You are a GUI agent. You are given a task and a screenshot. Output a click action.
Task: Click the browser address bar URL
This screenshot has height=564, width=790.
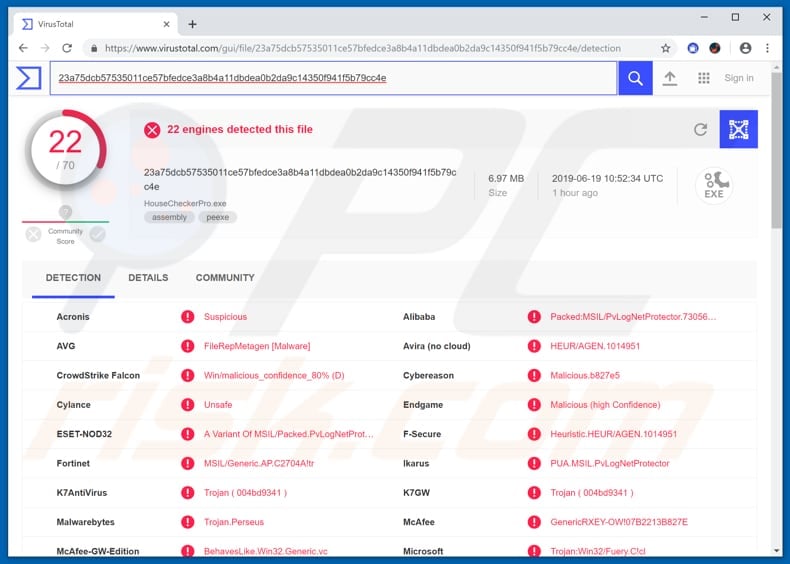pyautogui.click(x=363, y=48)
